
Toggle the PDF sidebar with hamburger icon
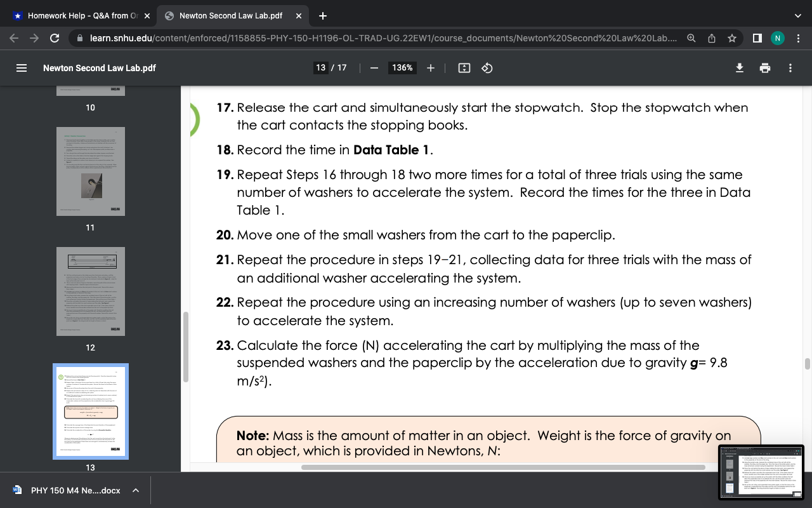coord(21,68)
